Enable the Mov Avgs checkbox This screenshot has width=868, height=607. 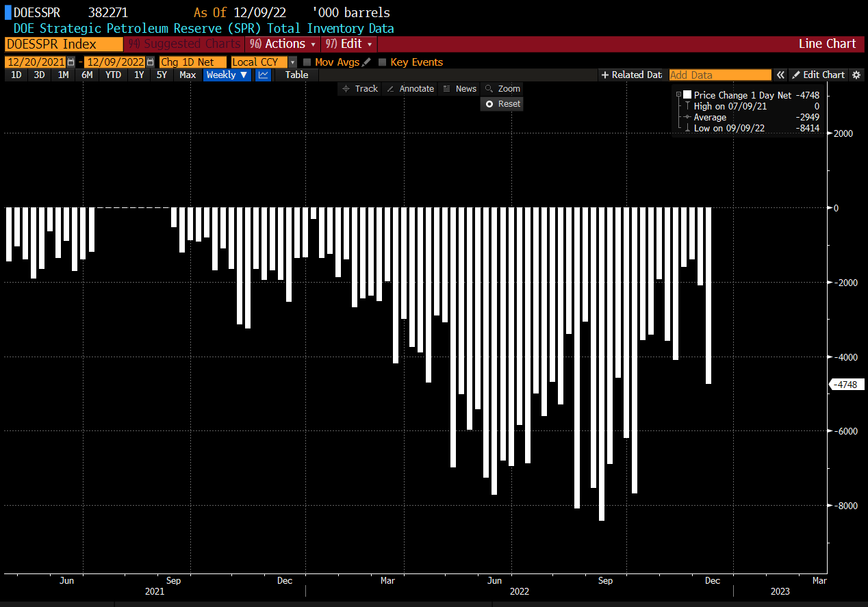(307, 62)
